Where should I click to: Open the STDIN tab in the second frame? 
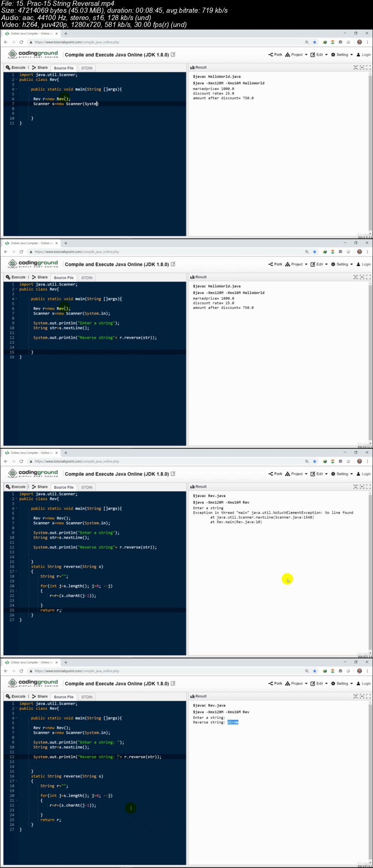(87, 277)
